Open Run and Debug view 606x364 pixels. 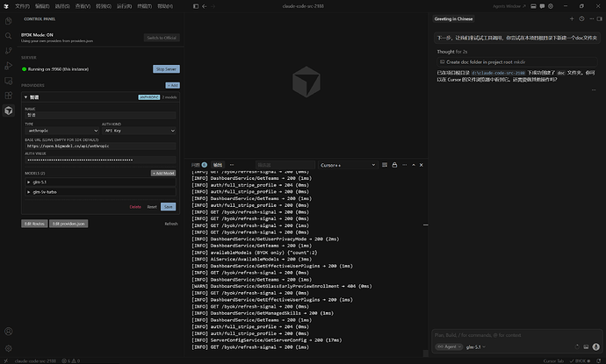click(8, 66)
